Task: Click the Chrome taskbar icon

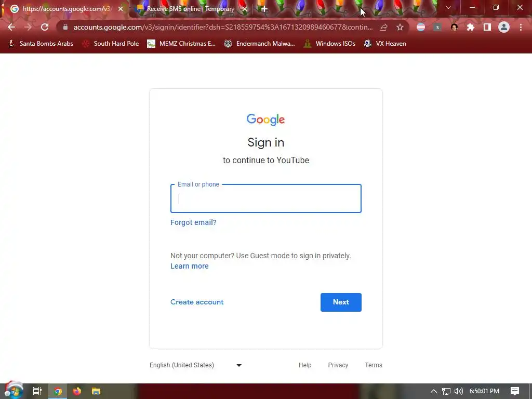Action: [x=58, y=391]
